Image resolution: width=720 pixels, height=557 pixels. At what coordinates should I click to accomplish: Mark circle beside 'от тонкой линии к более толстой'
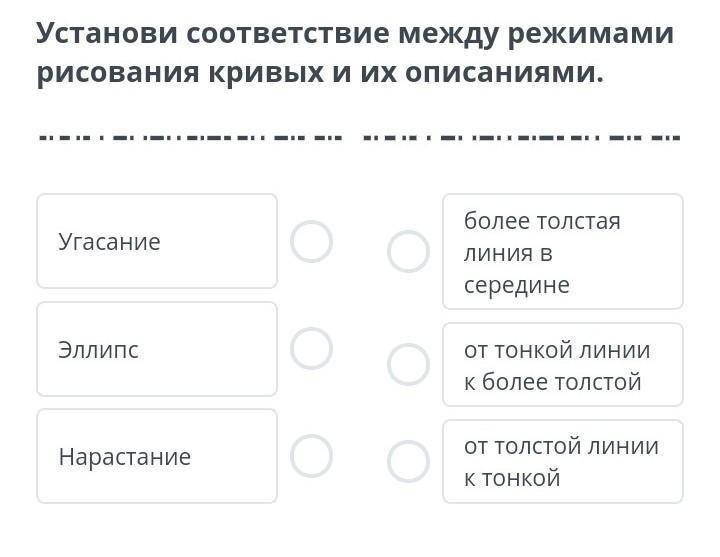click(408, 365)
